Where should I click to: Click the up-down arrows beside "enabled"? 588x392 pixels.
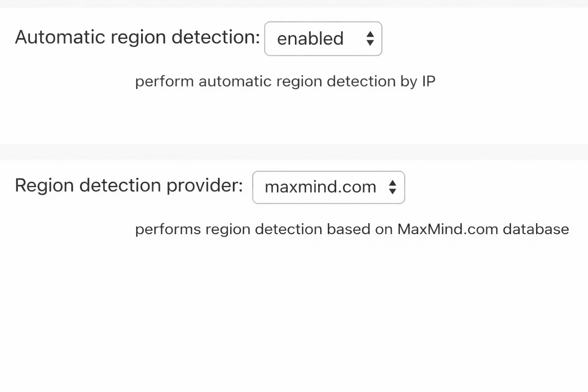click(370, 39)
